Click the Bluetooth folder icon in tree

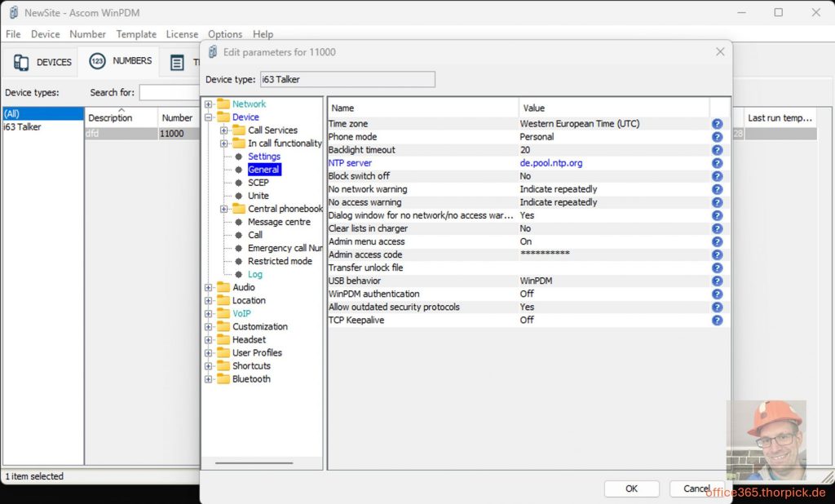(223, 379)
